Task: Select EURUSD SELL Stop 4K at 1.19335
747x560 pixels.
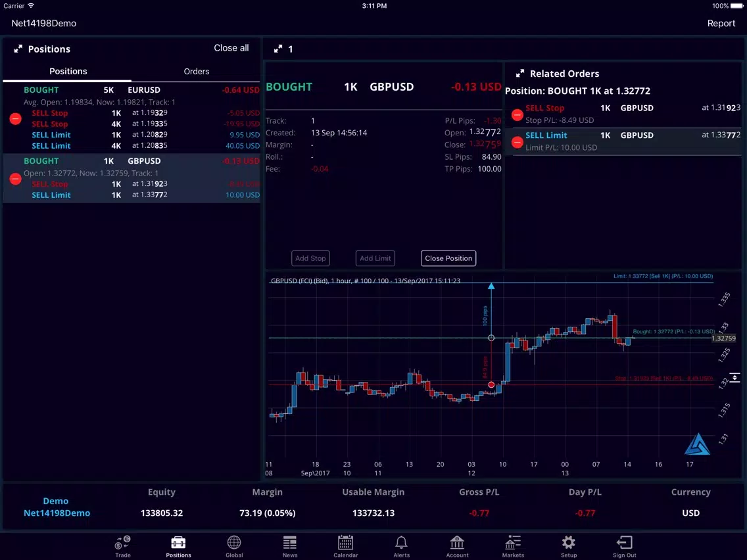Action: click(x=146, y=124)
